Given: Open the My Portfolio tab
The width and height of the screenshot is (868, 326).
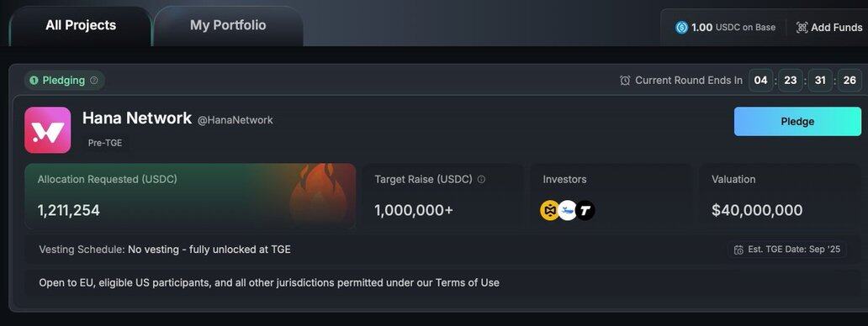Looking at the screenshot, I should tap(228, 26).
